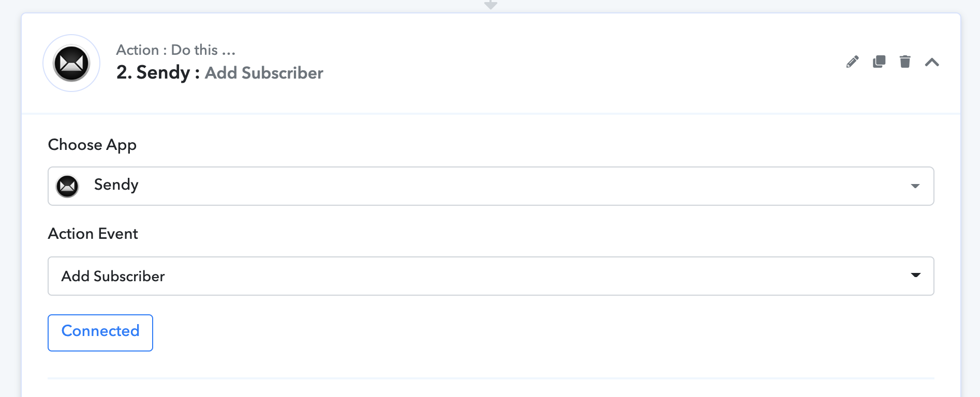Open the Action Event dropdown arrow
Image resolution: width=980 pixels, height=397 pixels.
pyautogui.click(x=915, y=275)
